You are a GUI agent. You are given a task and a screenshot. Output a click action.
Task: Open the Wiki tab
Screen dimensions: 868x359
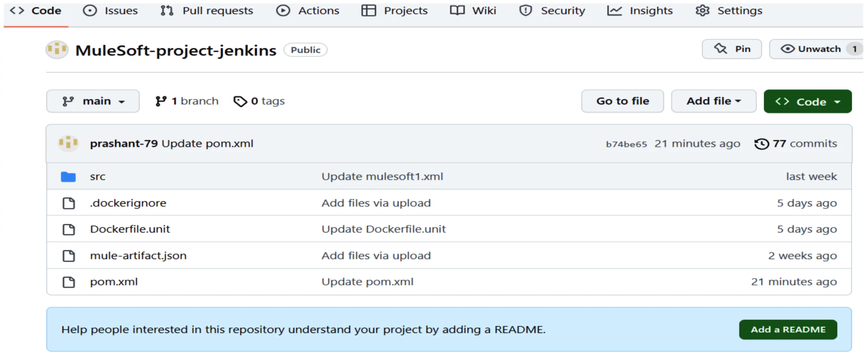[x=473, y=11]
